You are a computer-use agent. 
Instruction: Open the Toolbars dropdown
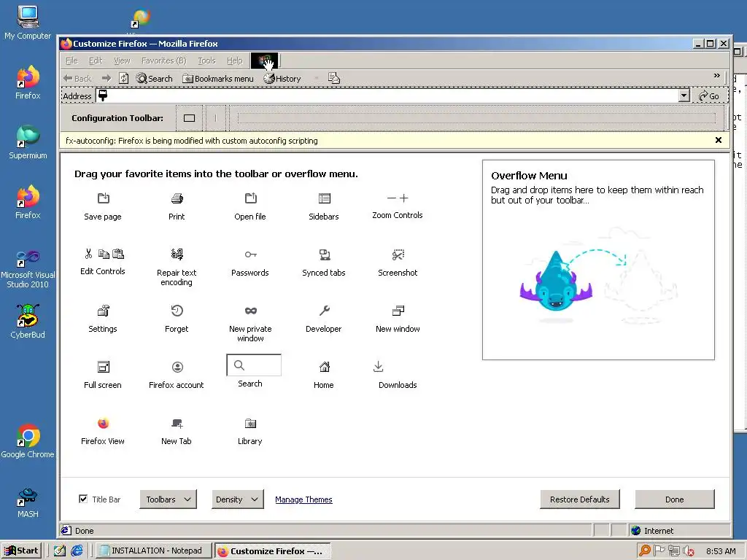[x=169, y=499]
